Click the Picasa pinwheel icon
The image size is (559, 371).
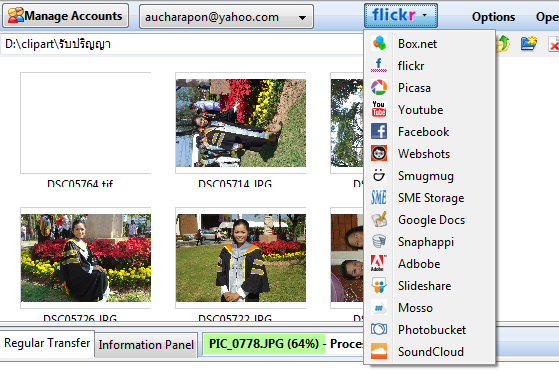tap(379, 88)
